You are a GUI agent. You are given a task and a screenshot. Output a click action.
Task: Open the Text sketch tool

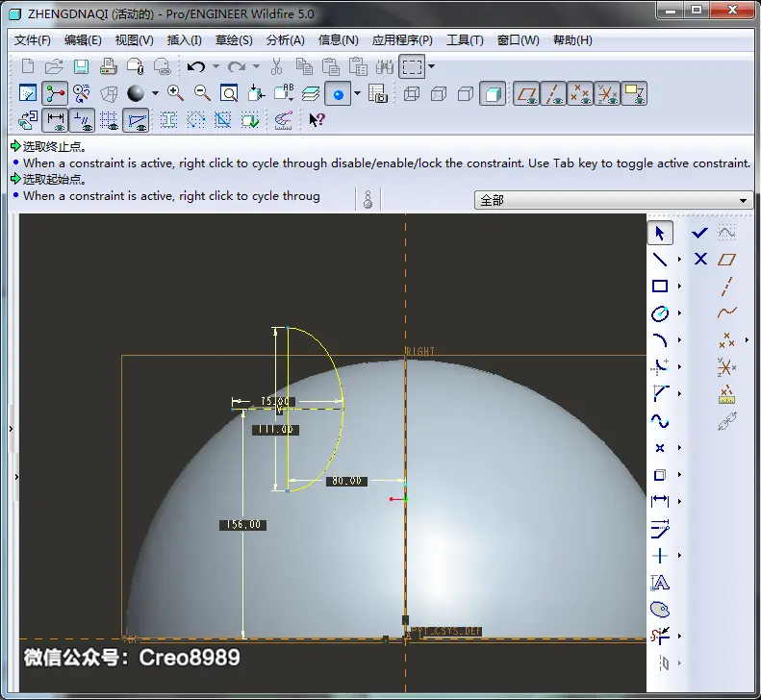click(x=660, y=582)
